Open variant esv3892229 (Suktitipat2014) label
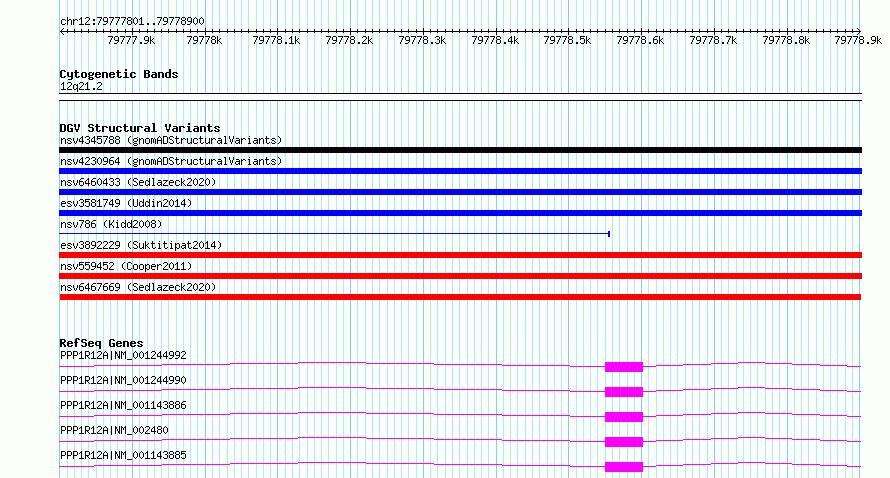 point(141,245)
